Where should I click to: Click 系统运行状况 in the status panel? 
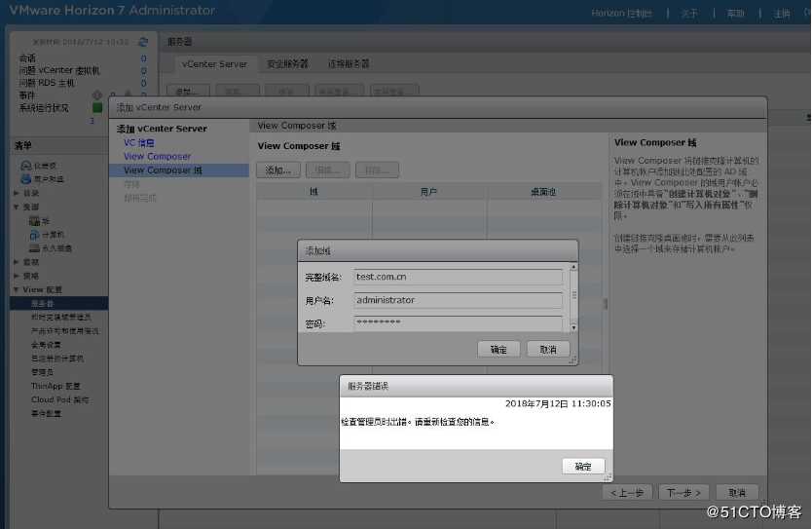[x=44, y=108]
